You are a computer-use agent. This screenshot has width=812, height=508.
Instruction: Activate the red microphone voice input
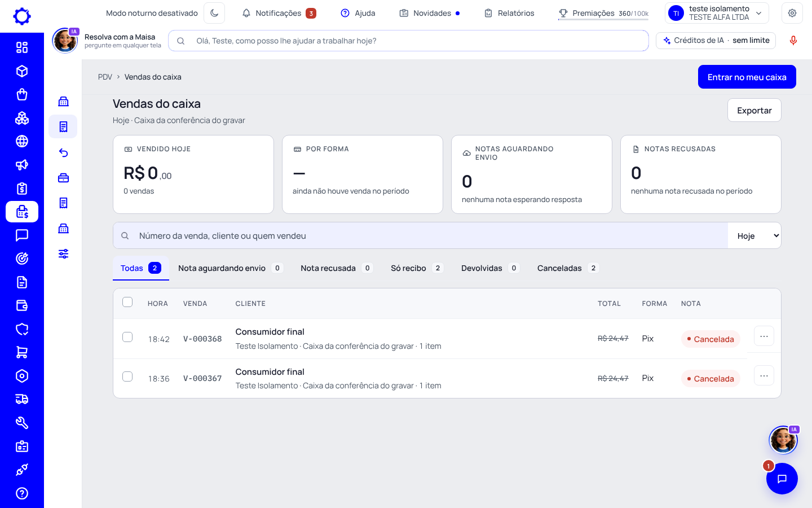point(793,41)
